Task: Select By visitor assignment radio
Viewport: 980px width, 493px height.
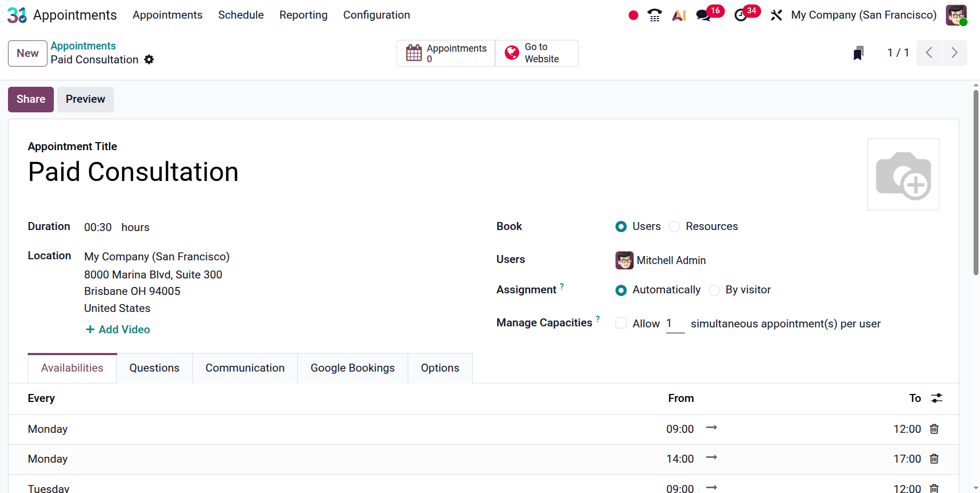Action: coord(714,290)
